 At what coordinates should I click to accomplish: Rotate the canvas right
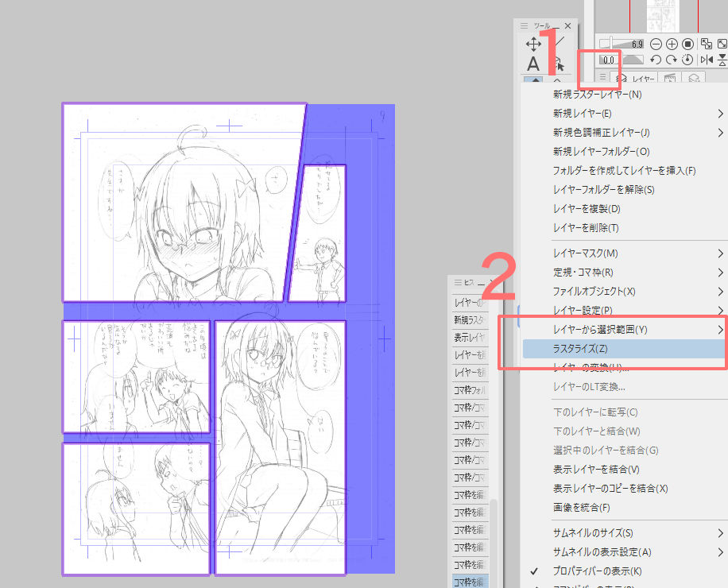pos(672,60)
